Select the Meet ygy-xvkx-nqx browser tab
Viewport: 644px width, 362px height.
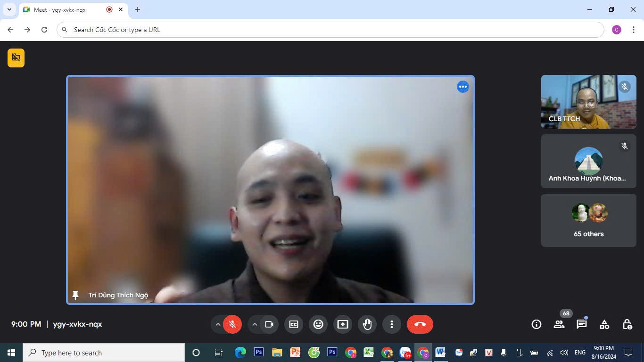click(x=66, y=9)
